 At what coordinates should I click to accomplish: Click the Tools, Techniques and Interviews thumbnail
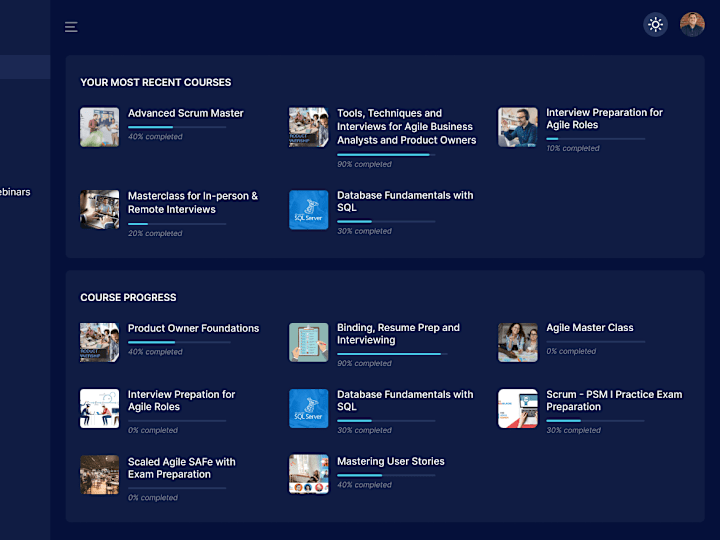coord(309,127)
